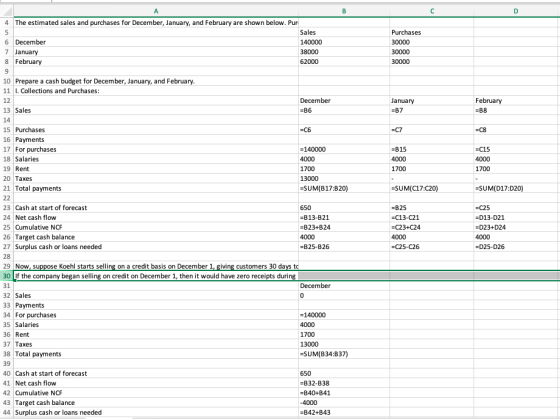Select =140000 cell in row 17
560x419 pixels.
(344, 149)
